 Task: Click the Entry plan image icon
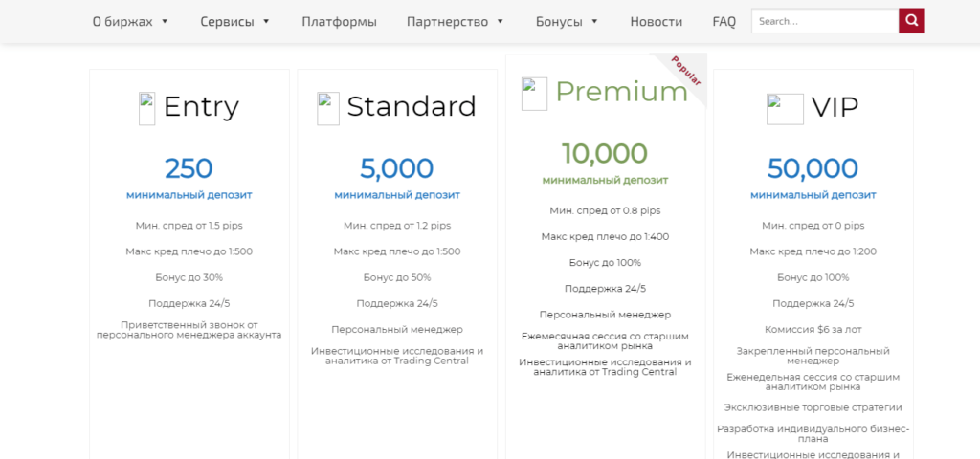point(146,108)
